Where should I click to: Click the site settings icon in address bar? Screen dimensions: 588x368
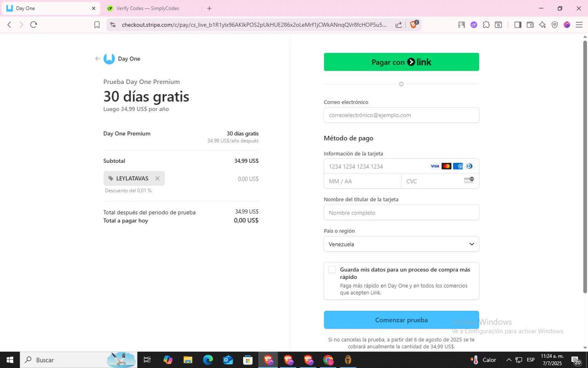coord(113,25)
